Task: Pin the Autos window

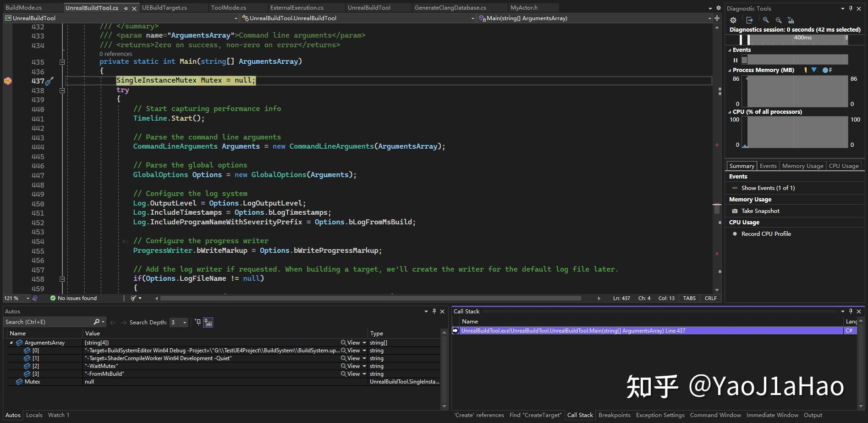Action: [434, 311]
